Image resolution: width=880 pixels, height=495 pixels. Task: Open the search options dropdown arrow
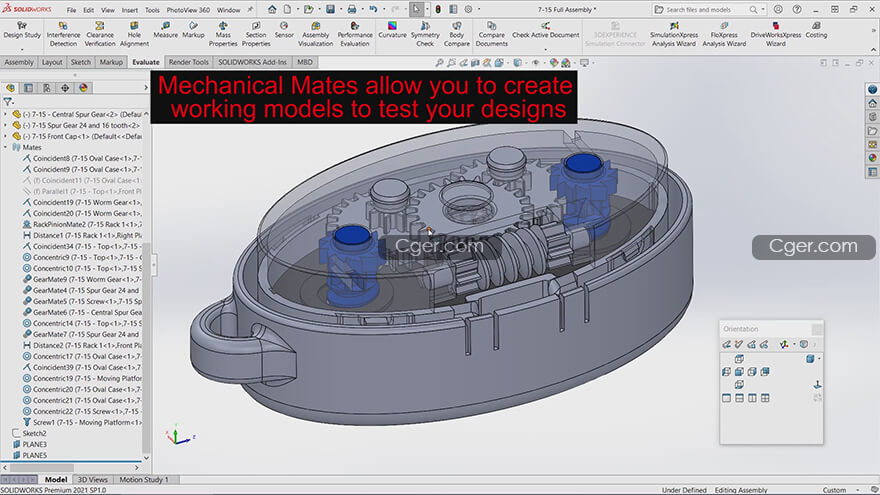(x=763, y=10)
